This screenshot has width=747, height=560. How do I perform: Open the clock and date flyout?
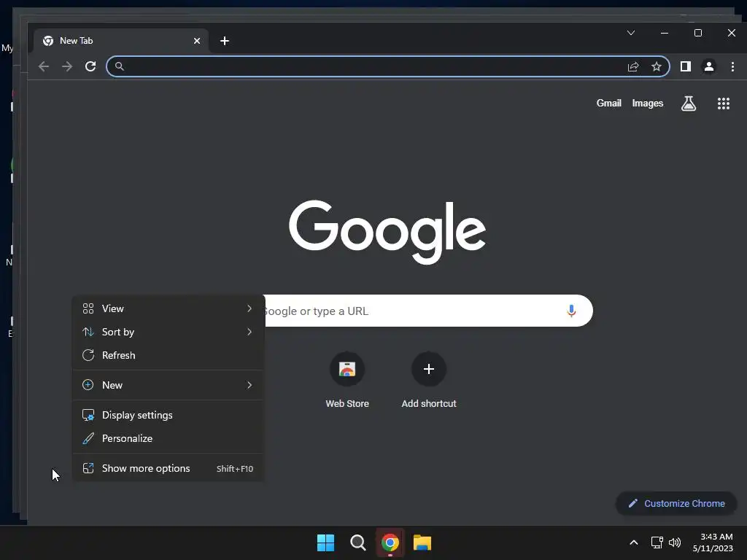click(x=713, y=542)
